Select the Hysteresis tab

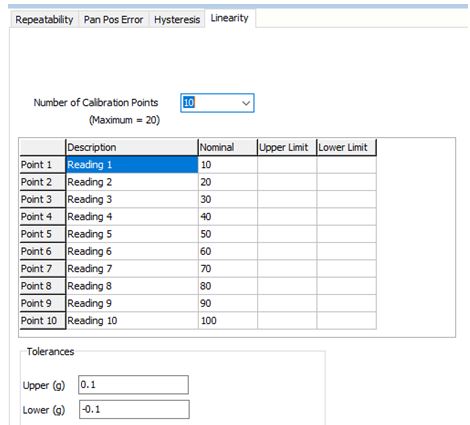177,20
